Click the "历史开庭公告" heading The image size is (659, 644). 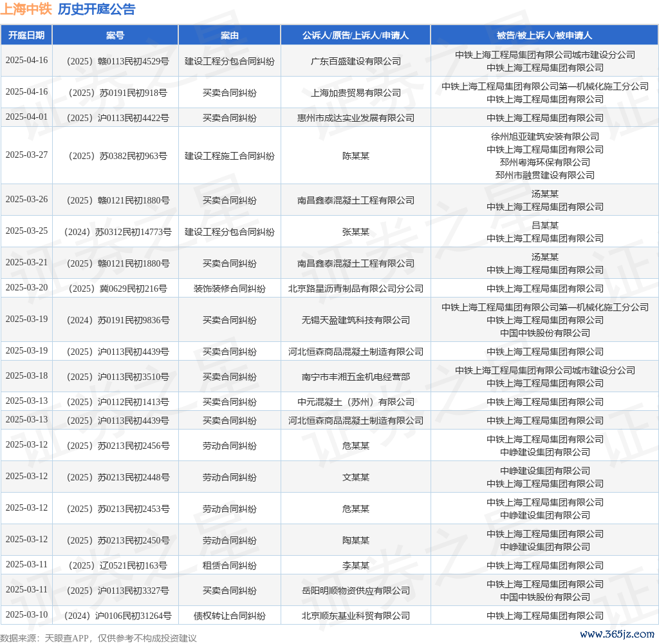coord(97,9)
